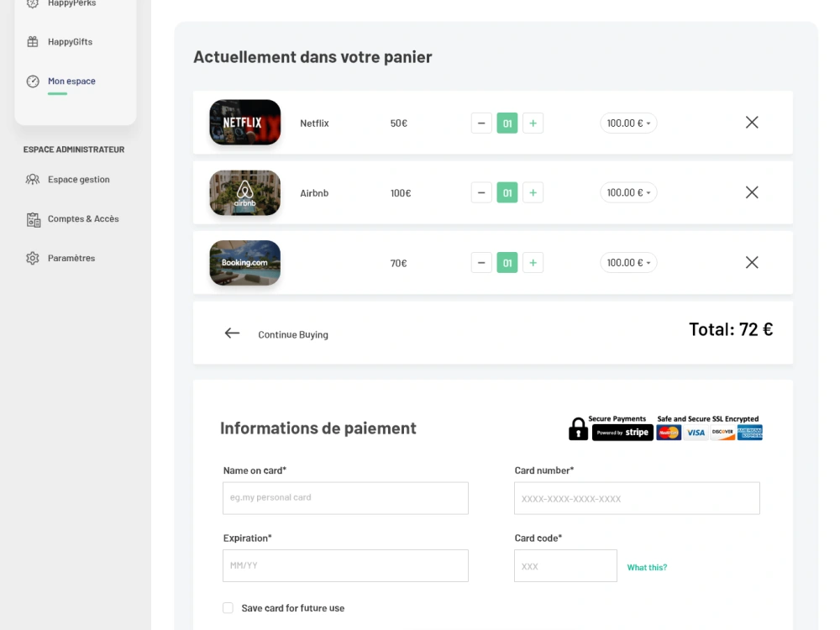Open Comptes & Accès
The height and width of the screenshot is (630, 840).
[83, 218]
